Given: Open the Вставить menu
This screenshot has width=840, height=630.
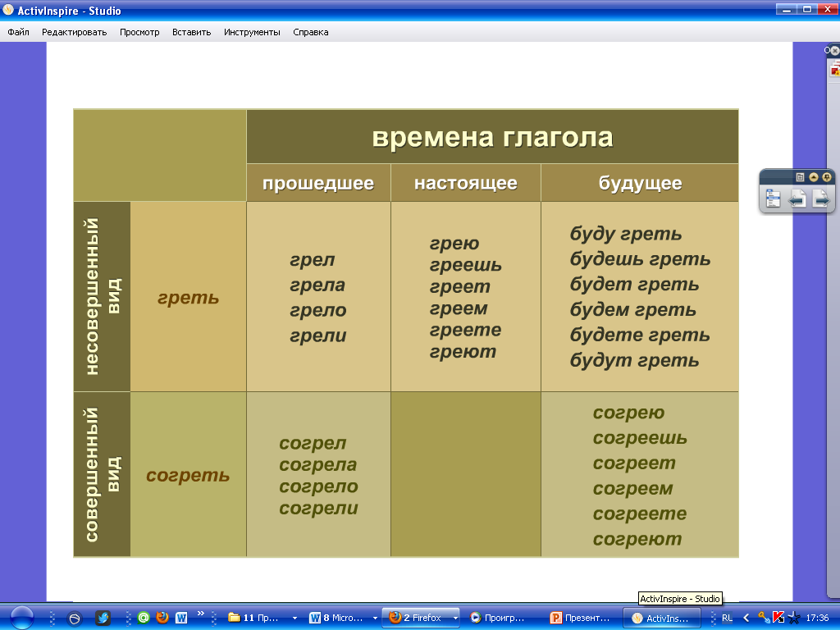Looking at the screenshot, I should coord(191,33).
